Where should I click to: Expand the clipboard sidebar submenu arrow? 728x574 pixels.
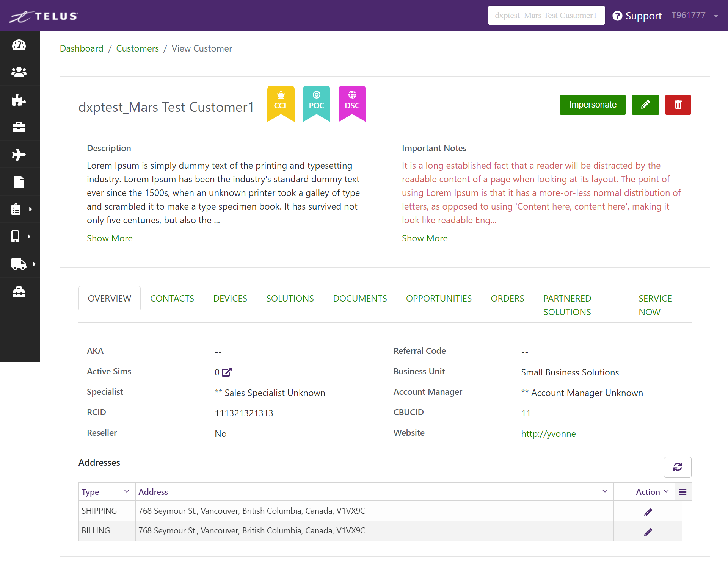coord(30,209)
